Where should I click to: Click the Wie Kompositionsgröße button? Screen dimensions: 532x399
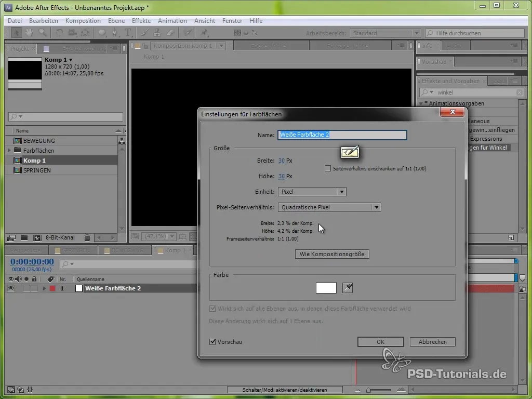(x=332, y=254)
